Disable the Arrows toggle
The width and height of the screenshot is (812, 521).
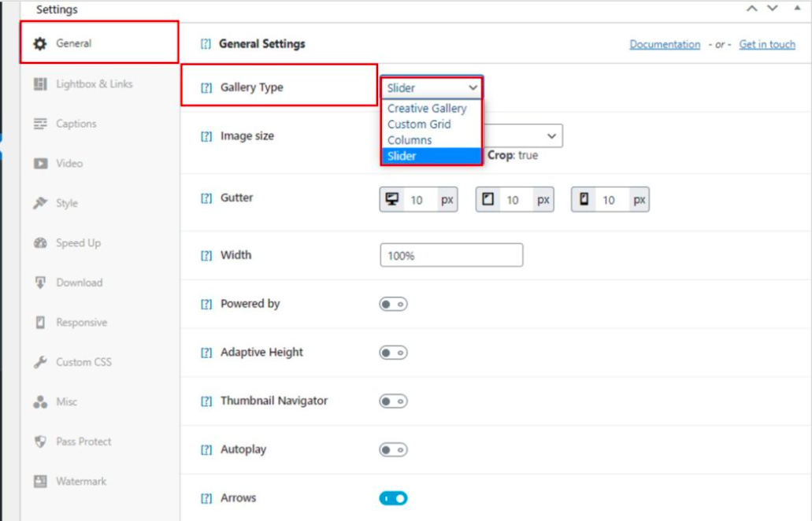[x=393, y=498]
